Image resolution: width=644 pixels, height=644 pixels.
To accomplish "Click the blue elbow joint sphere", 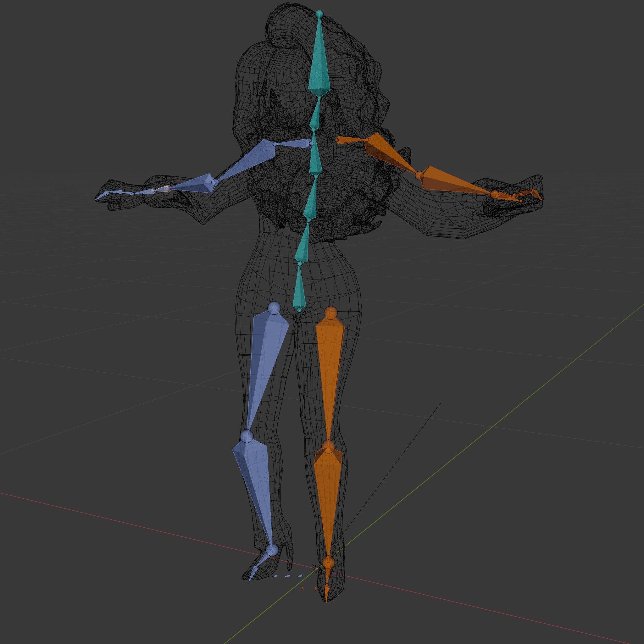I will 215,182.
